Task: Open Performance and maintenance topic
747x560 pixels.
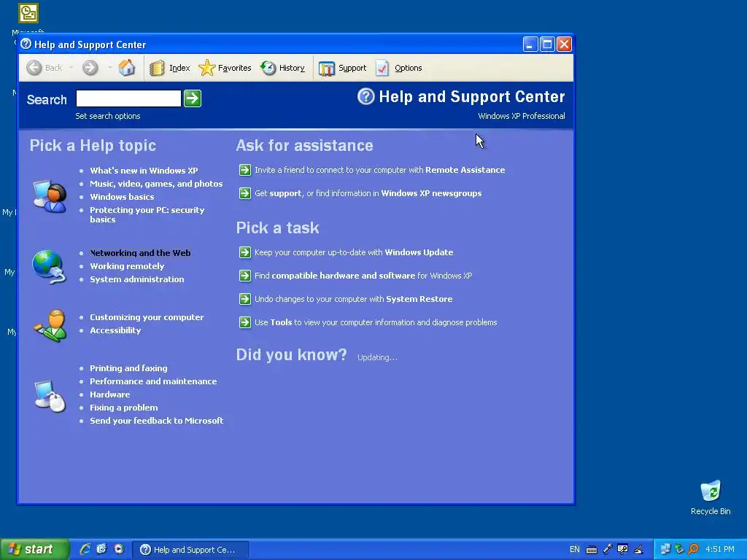Action: 153,381
